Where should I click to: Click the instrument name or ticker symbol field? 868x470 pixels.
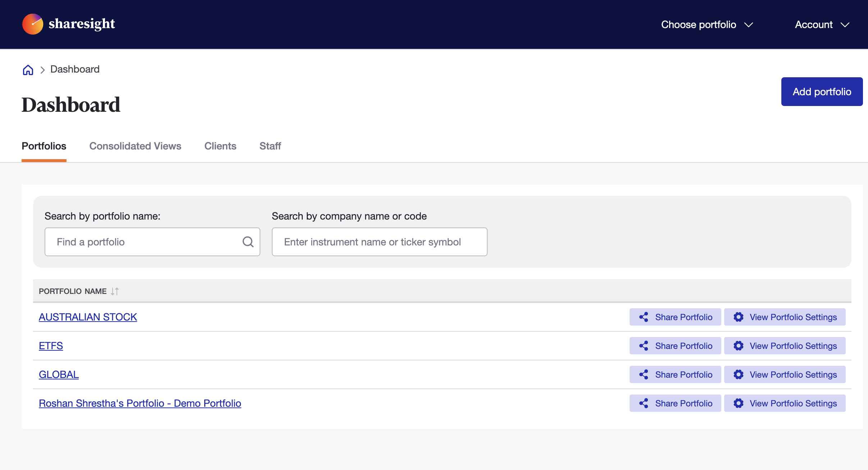click(379, 241)
